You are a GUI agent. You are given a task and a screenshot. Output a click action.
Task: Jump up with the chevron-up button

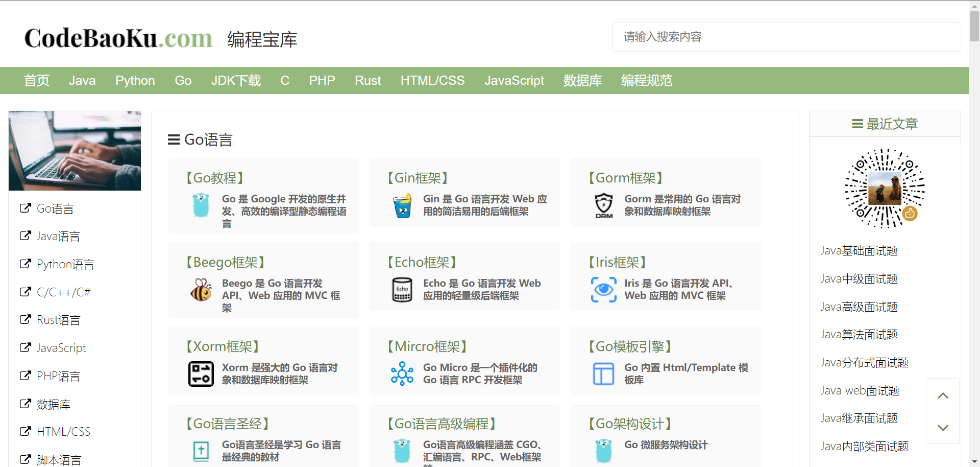click(x=943, y=395)
